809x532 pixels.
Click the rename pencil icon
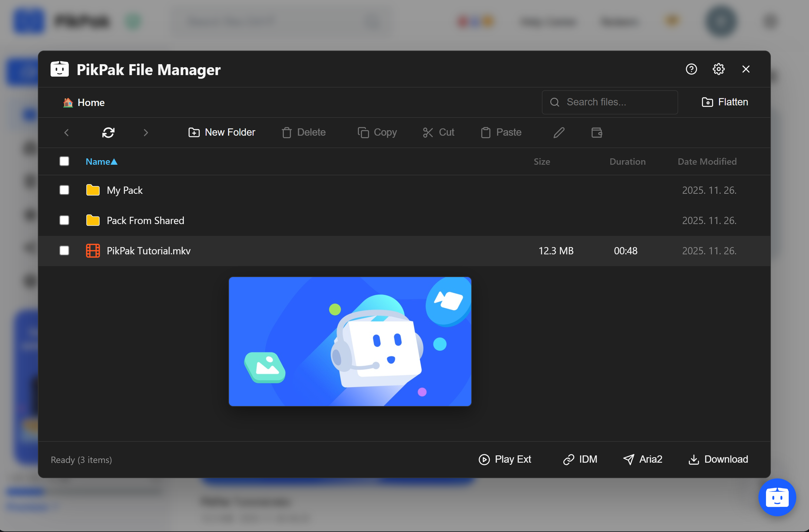(x=559, y=133)
